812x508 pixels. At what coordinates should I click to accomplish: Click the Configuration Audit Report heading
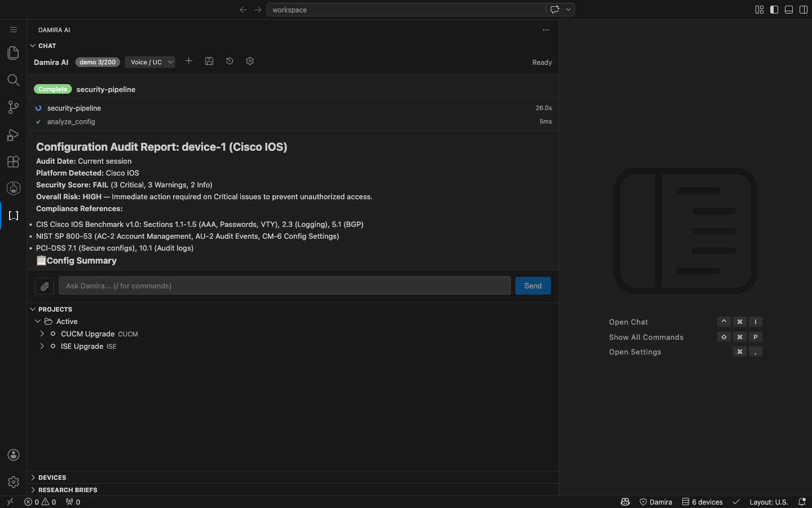coord(162,147)
